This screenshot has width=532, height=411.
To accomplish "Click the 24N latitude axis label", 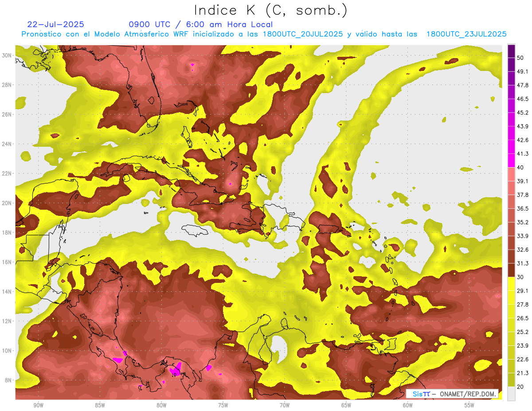I will (7, 144).
